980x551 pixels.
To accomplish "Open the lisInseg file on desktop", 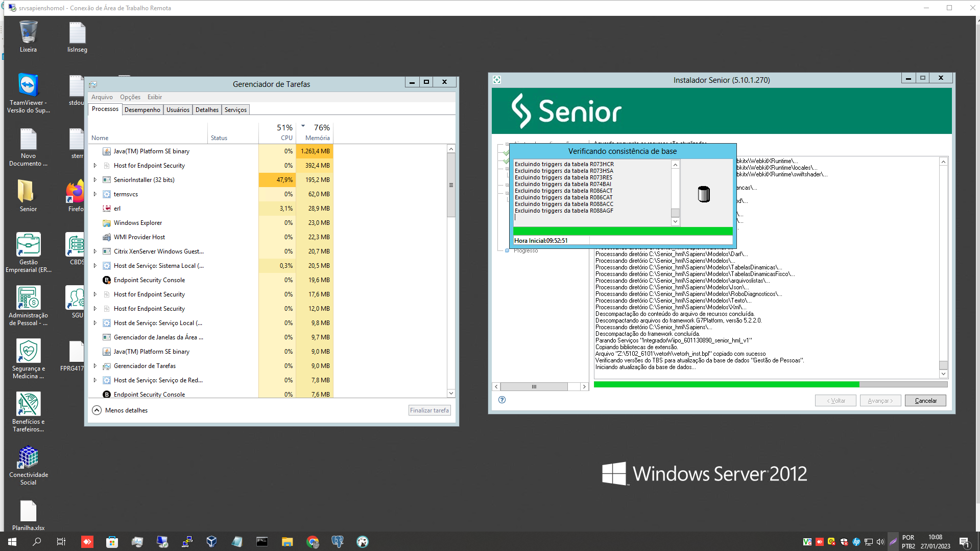I will [77, 37].
